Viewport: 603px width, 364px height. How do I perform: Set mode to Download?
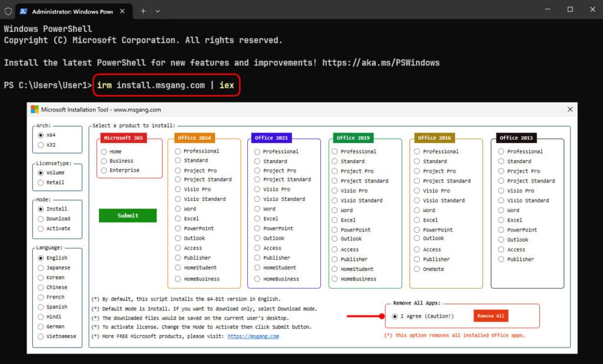click(41, 219)
